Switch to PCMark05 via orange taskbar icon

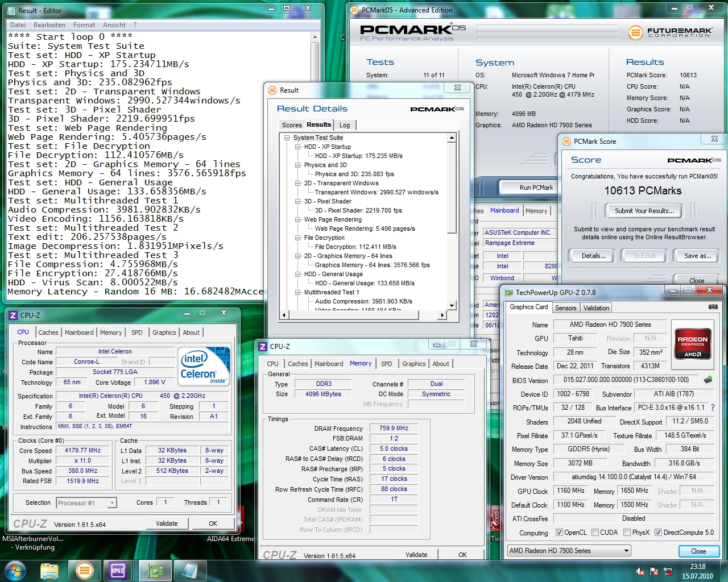(85, 570)
